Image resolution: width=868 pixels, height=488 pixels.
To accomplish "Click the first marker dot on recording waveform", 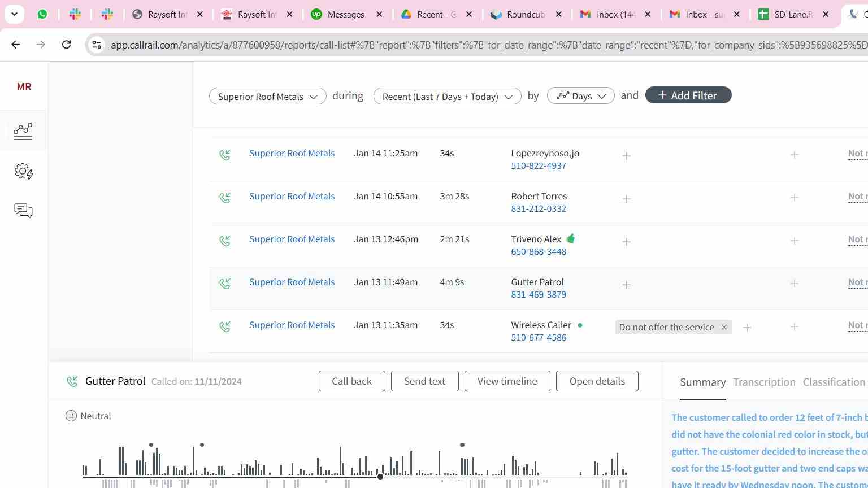I will pos(151,445).
